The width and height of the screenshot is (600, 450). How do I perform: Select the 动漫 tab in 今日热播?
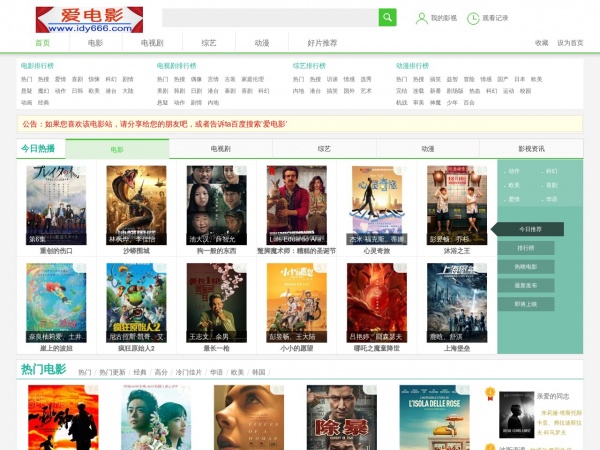pyautogui.click(x=427, y=148)
